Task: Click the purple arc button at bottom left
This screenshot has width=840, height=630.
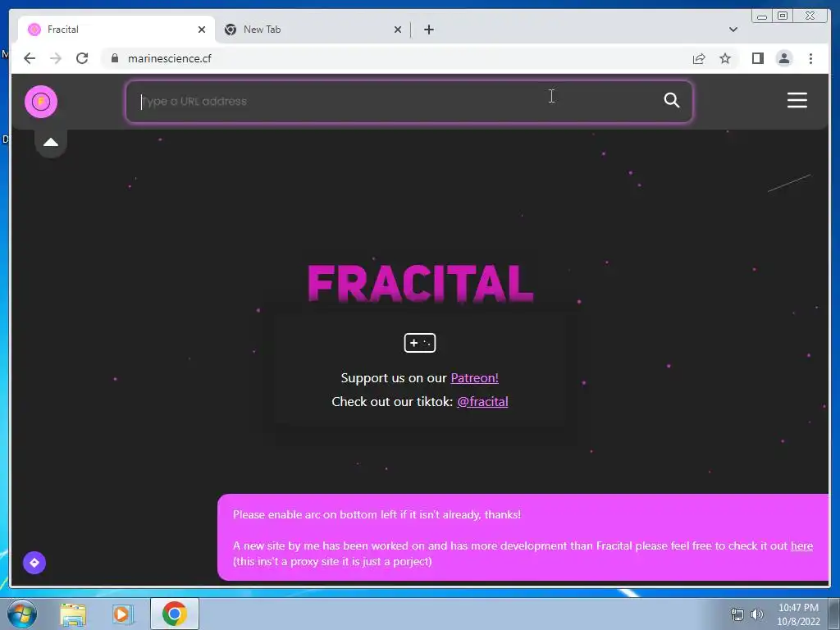Action: [34, 563]
